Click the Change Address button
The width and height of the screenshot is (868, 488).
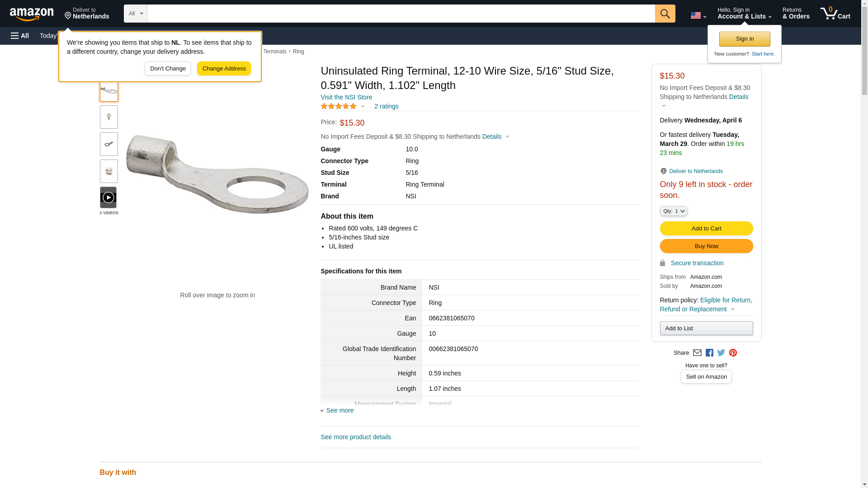(x=224, y=69)
